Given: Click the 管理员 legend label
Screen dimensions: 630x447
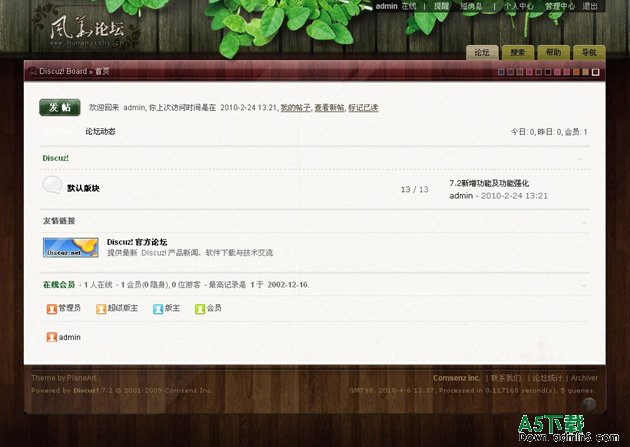Looking at the screenshot, I should 70,308.
